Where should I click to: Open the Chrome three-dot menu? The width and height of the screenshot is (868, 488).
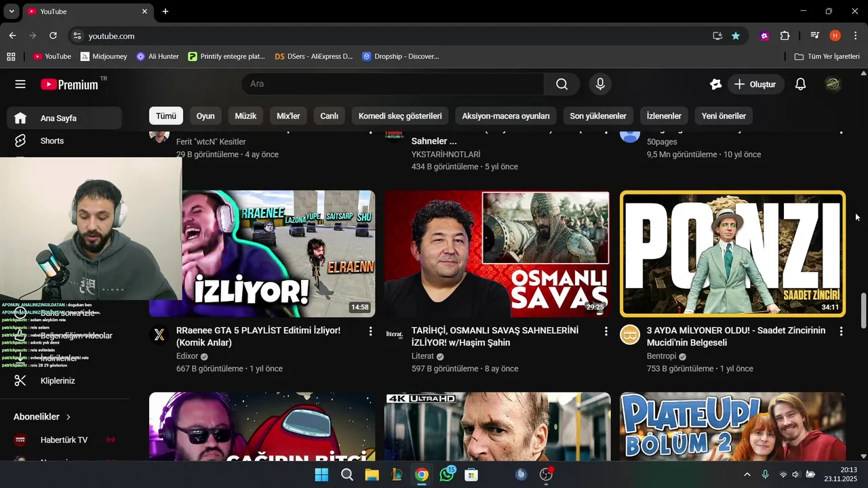click(855, 36)
